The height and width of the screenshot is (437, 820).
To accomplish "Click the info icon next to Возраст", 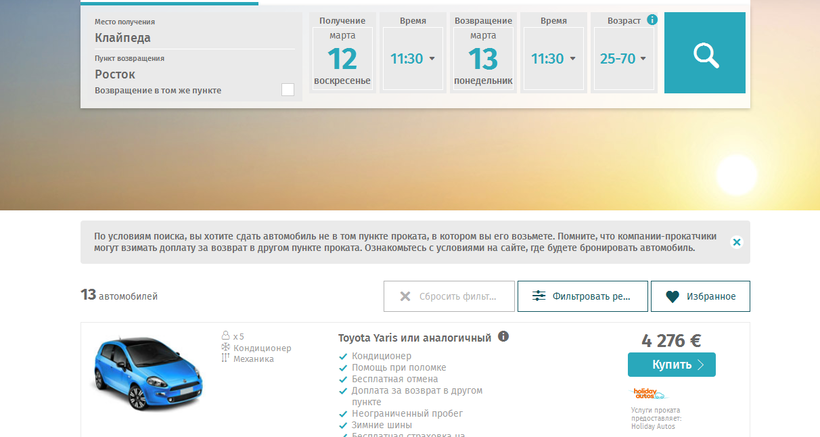I will point(652,20).
